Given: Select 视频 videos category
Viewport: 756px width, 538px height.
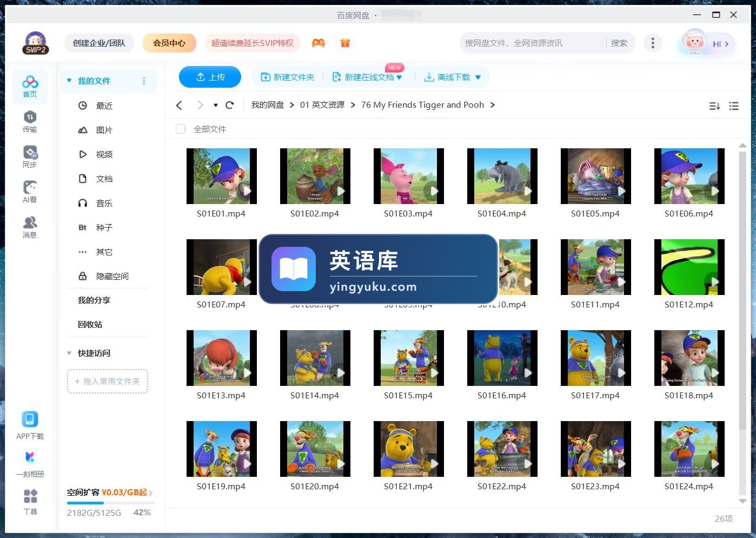Looking at the screenshot, I should click(x=104, y=154).
